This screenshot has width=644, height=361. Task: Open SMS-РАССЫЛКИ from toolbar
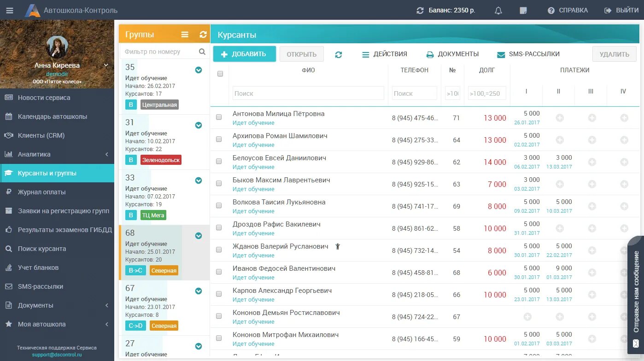click(528, 54)
